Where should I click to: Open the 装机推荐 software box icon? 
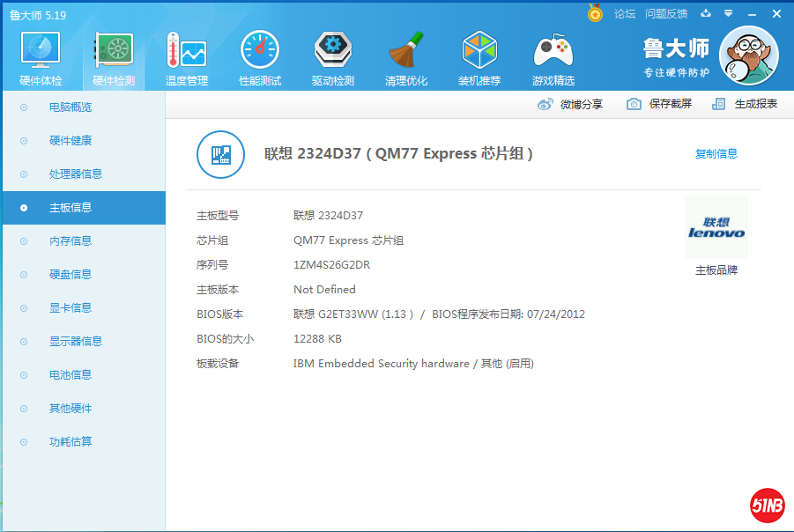coord(479,51)
